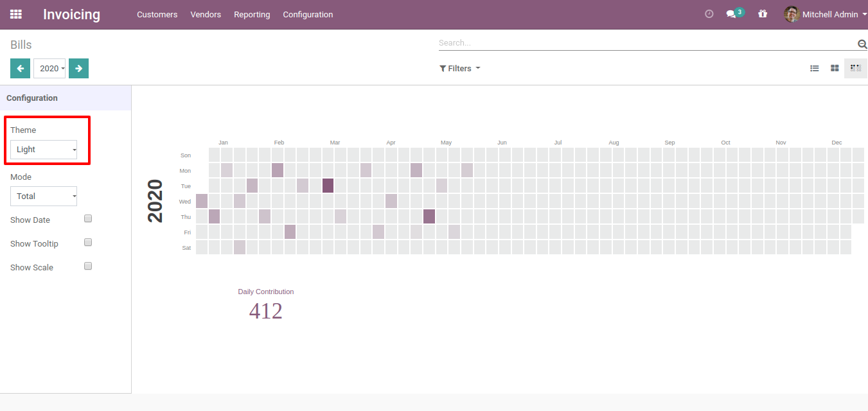Open the 2020 year selector dropdown
This screenshot has height=411, width=868.
coord(49,68)
